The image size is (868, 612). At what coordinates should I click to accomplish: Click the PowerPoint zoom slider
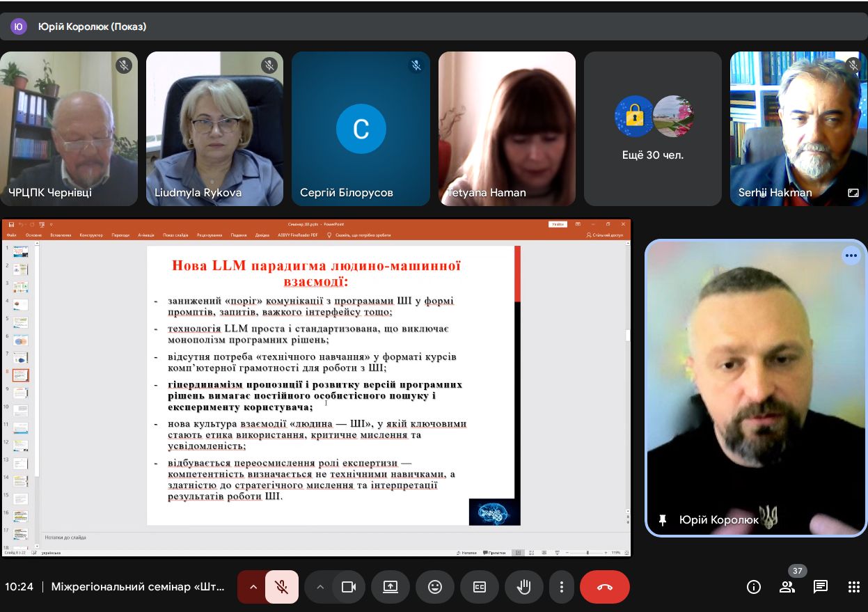[587, 553]
